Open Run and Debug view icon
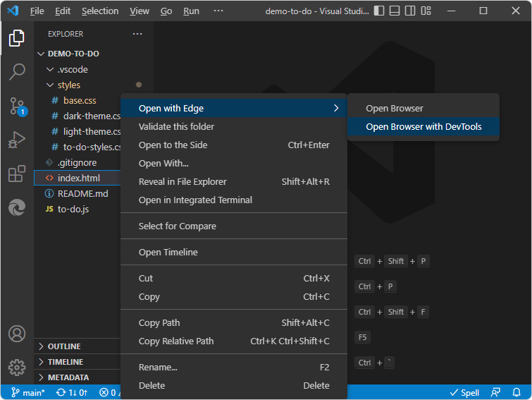Screen dimensions: 532x400 pos(17,140)
